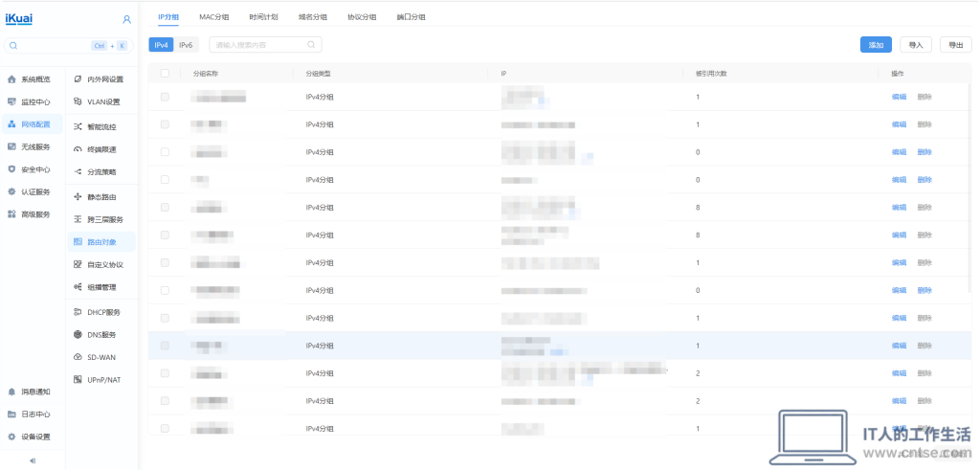Click the 分组类型 column header
This screenshot has width=980, height=470.
(x=318, y=73)
